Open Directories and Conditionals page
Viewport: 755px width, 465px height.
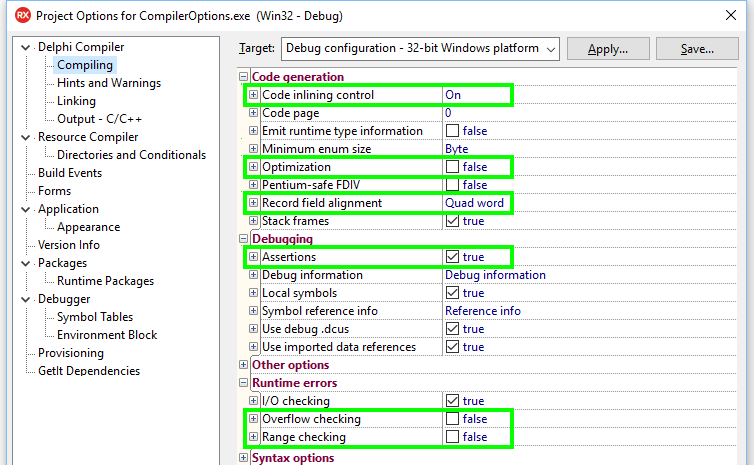point(131,155)
